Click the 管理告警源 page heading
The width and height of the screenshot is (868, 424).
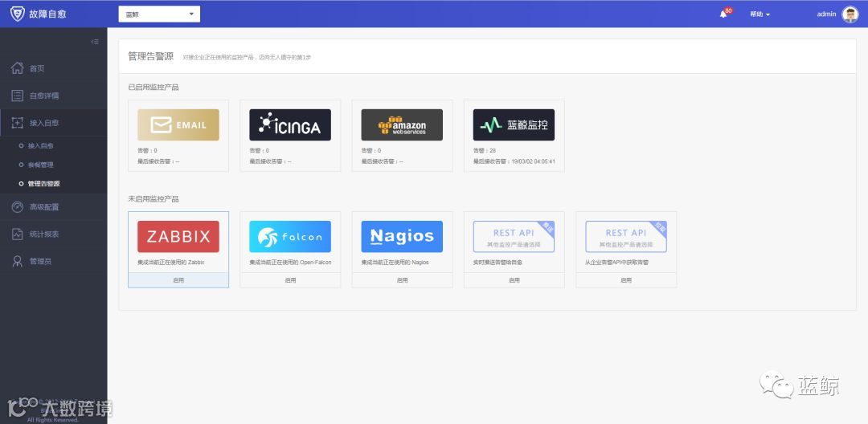[x=150, y=56]
